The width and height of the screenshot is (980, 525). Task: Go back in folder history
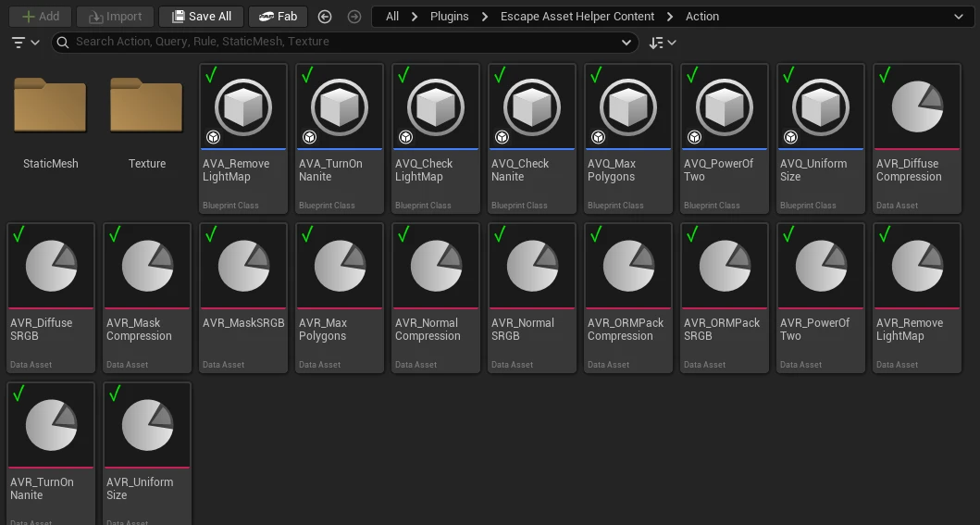click(x=325, y=17)
